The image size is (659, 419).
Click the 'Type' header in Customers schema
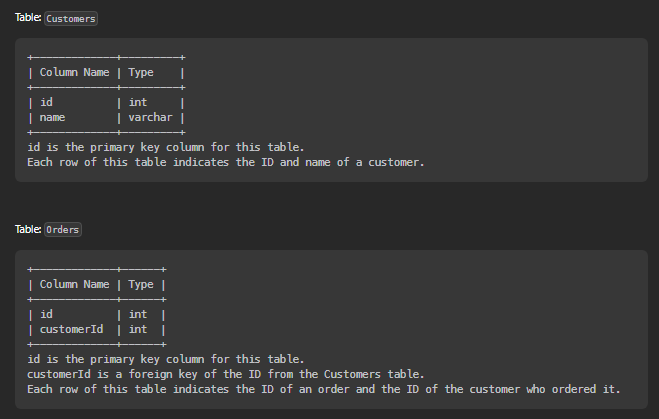click(141, 72)
